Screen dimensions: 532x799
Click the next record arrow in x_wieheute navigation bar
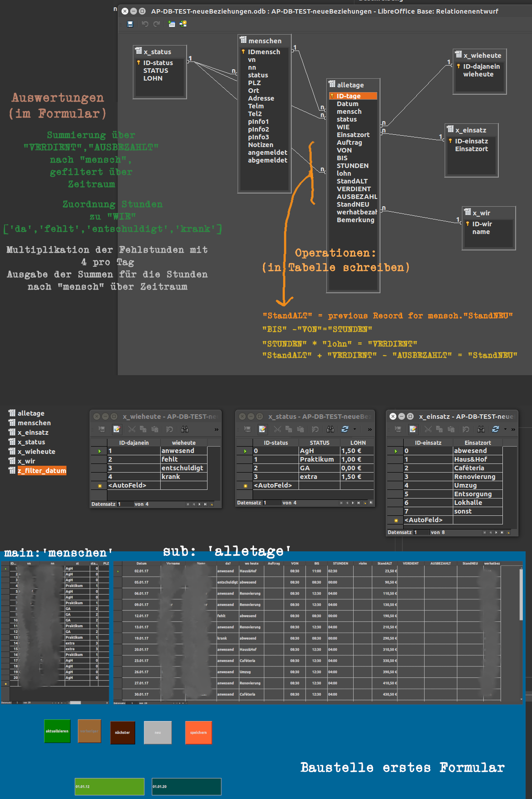point(199,504)
